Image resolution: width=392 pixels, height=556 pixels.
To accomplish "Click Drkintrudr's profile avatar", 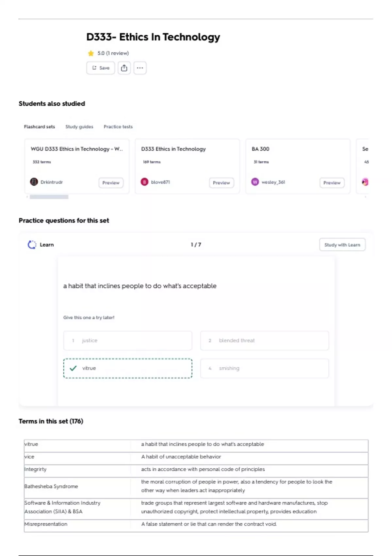I will point(34,182).
